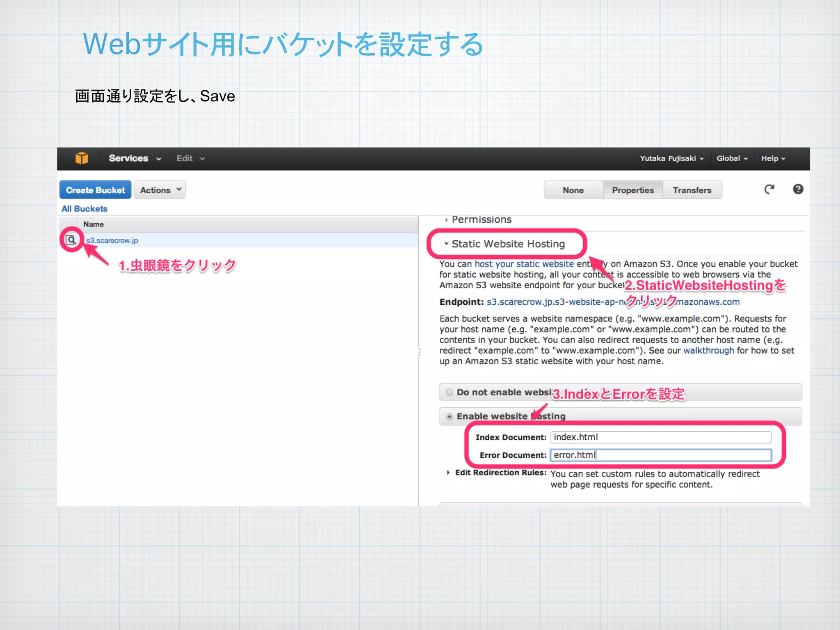Open the Help dropdown menu

773,158
